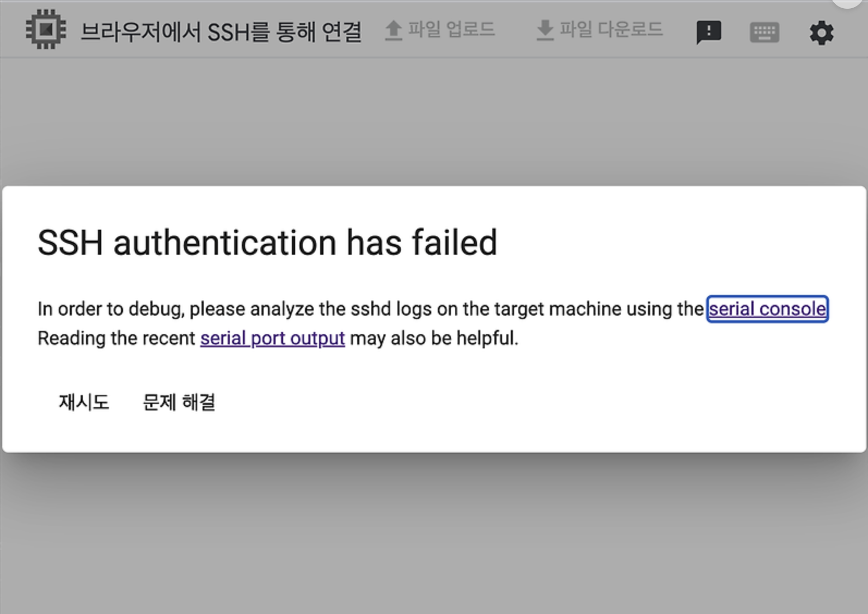The image size is (868, 614).
Task: Open the serial port output link
Action: 272,338
